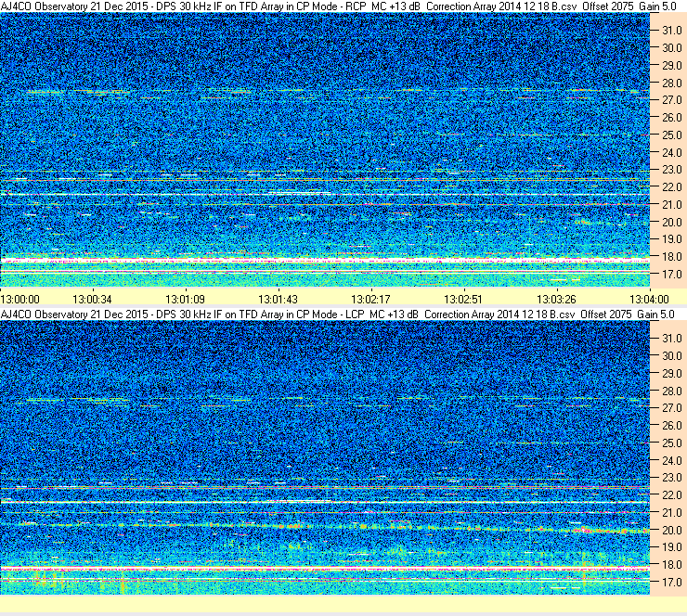Image resolution: width=687 pixels, height=616 pixels.
Task: Click the 27.0 tick label in RCP panel
Action: click(671, 100)
